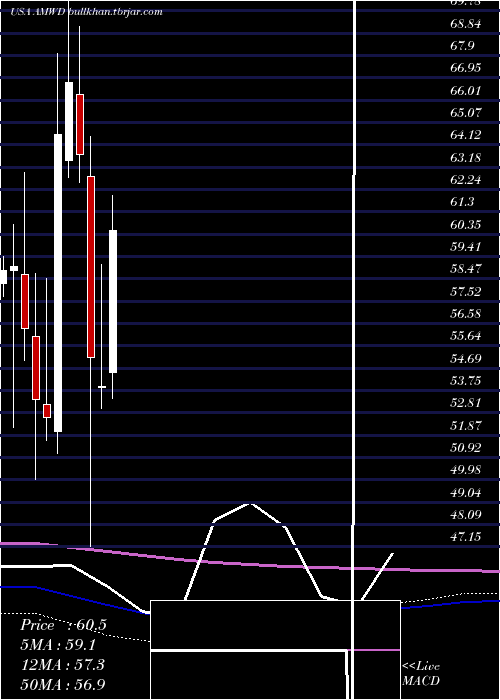Click the price label 60.35
The height and width of the screenshot is (700, 500).
click(x=466, y=225)
